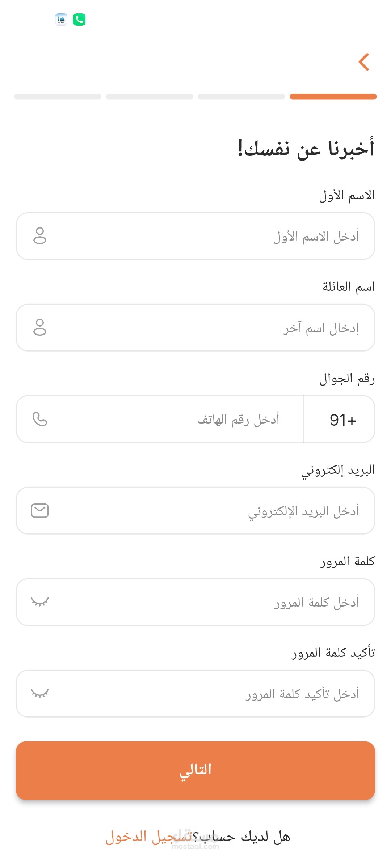Tap the orange back chevron arrow
The width and height of the screenshot is (391, 868).
click(364, 62)
